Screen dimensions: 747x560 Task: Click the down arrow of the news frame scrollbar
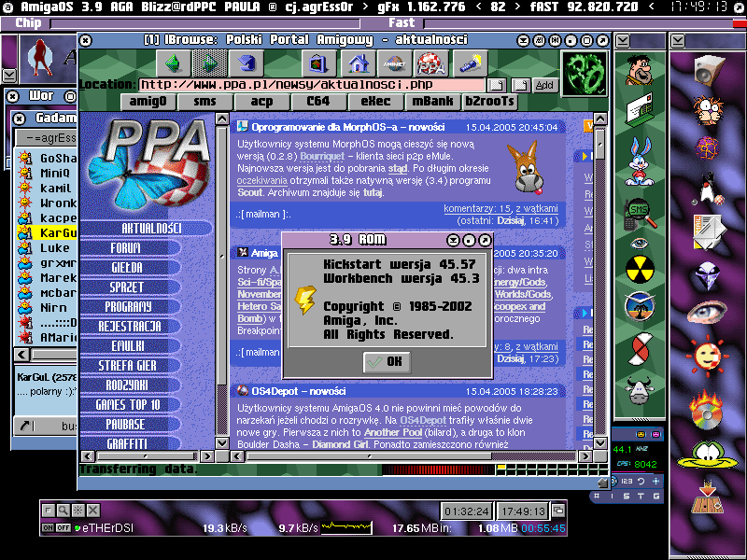pos(600,442)
